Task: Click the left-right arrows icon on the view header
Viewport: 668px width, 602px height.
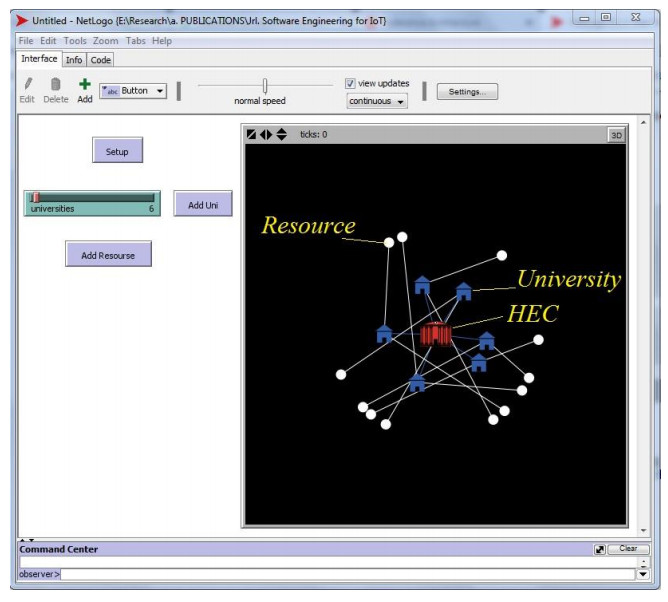Action: pos(266,134)
